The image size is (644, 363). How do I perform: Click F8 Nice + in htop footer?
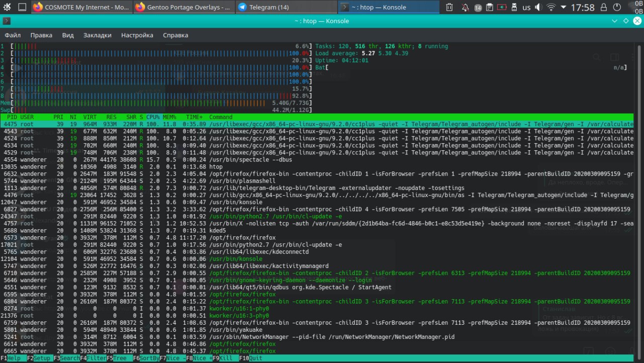(200, 358)
